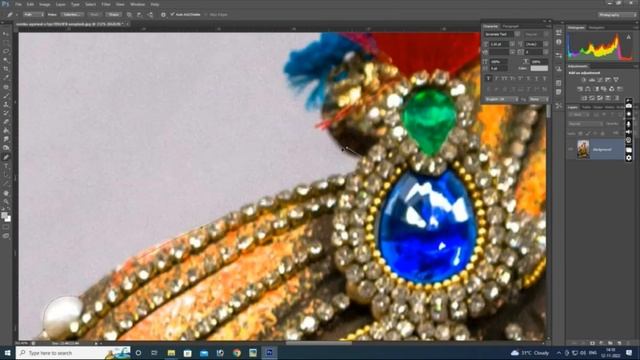Select the Brush tool
The height and width of the screenshot is (360, 640).
[6, 96]
